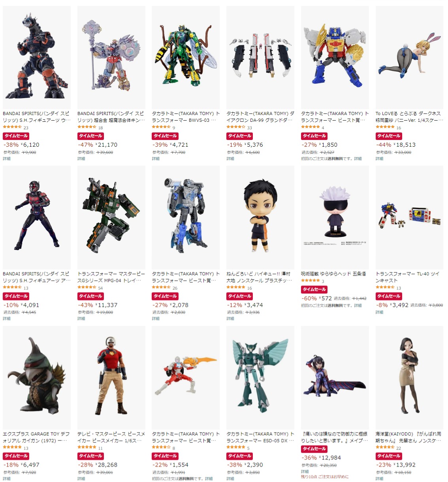Open Diaclone DA-99 product title link

(x=260, y=117)
